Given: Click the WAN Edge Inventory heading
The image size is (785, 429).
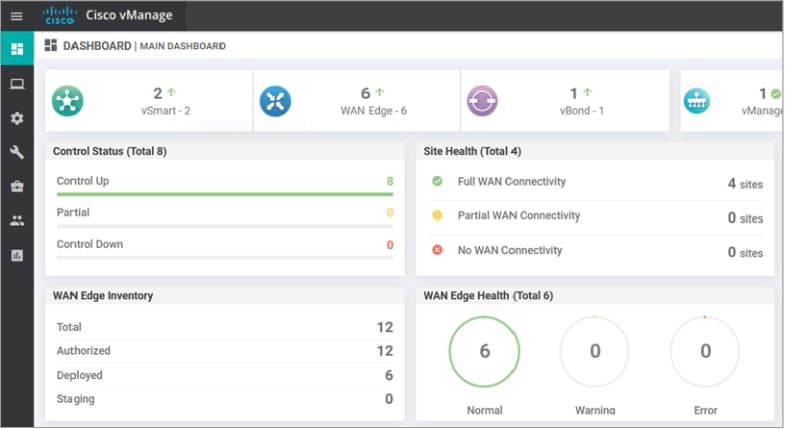Looking at the screenshot, I should (103, 295).
